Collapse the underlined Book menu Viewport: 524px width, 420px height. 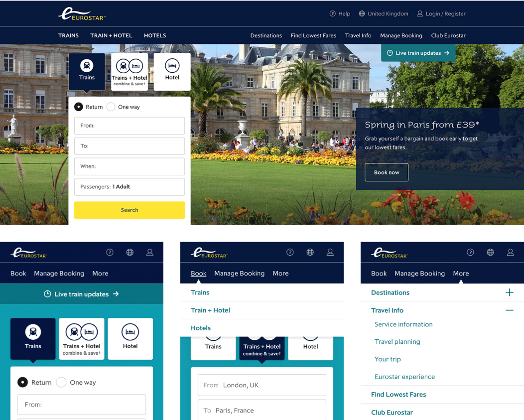coord(199,273)
